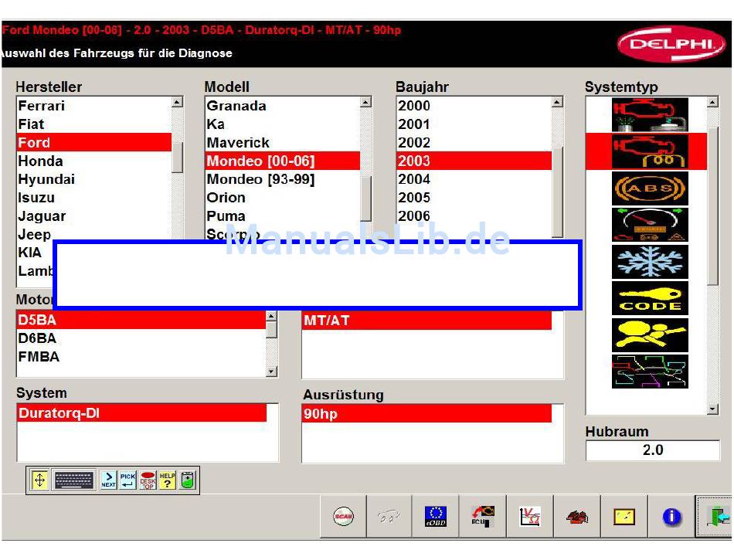The width and height of the screenshot is (734, 560).
Task: Open the volt/ohm measurement graph icon
Action: tap(530, 517)
